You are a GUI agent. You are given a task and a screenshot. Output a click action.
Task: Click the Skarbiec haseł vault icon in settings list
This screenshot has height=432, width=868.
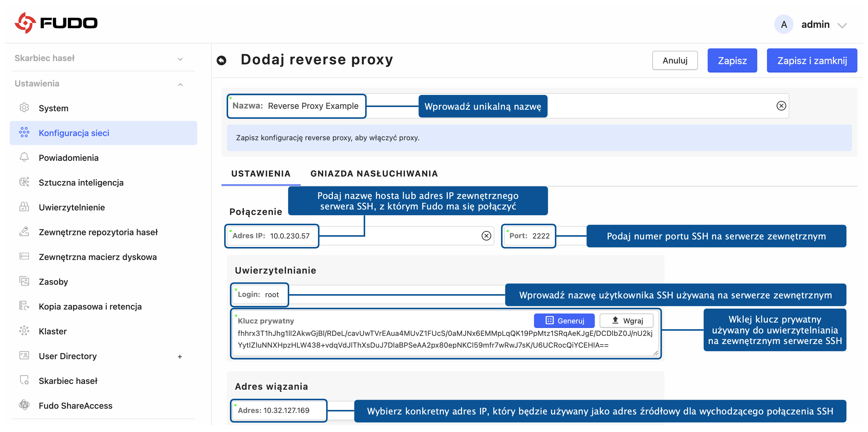click(x=24, y=380)
